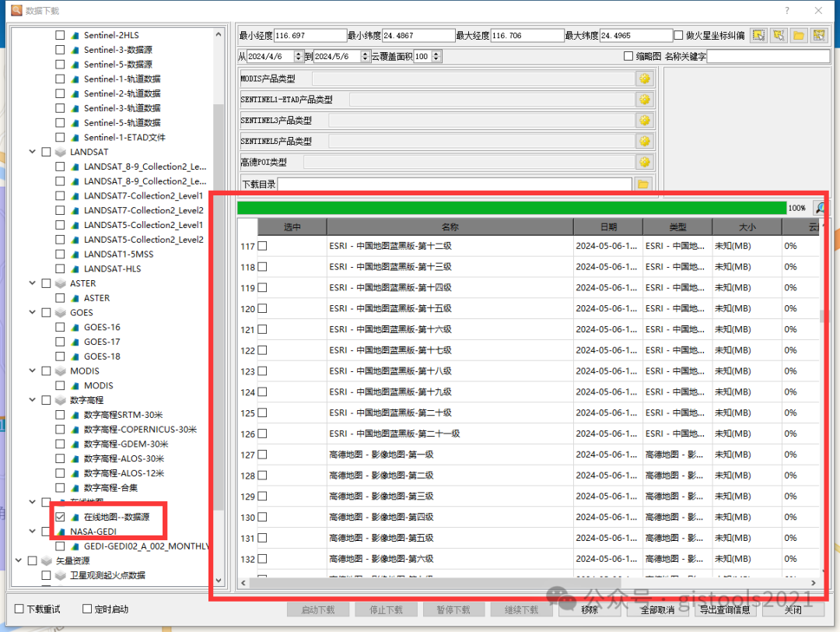
Task: Click the 卫星观测起火点数据 layer icon
Action: [x=61, y=575]
